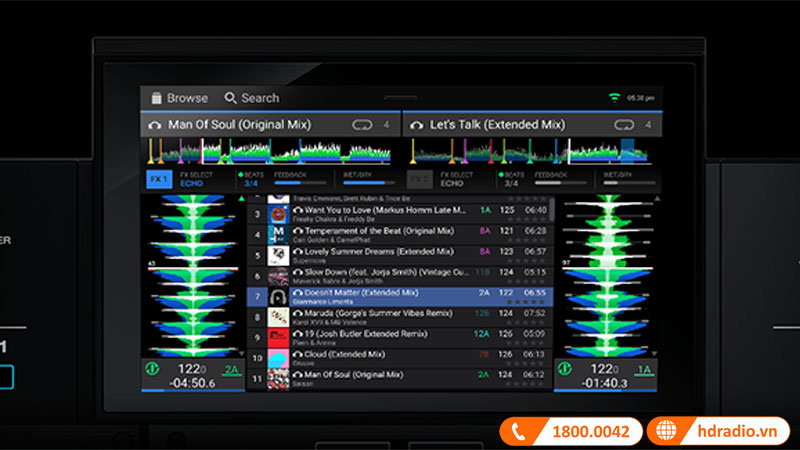Click the Search magnifier icon
Viewport: 800px width, 450px height.
(x=231, y=98)
